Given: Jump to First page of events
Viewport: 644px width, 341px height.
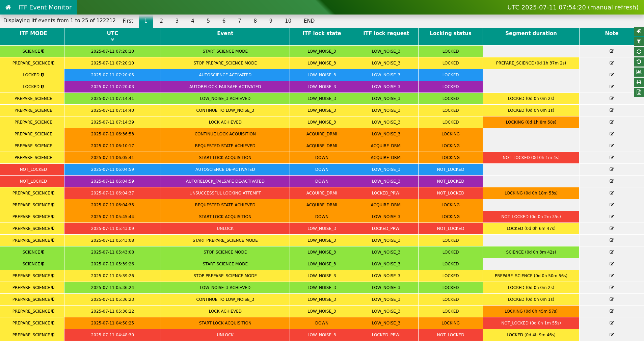Looking at the screenshot, I should [128, 21].
